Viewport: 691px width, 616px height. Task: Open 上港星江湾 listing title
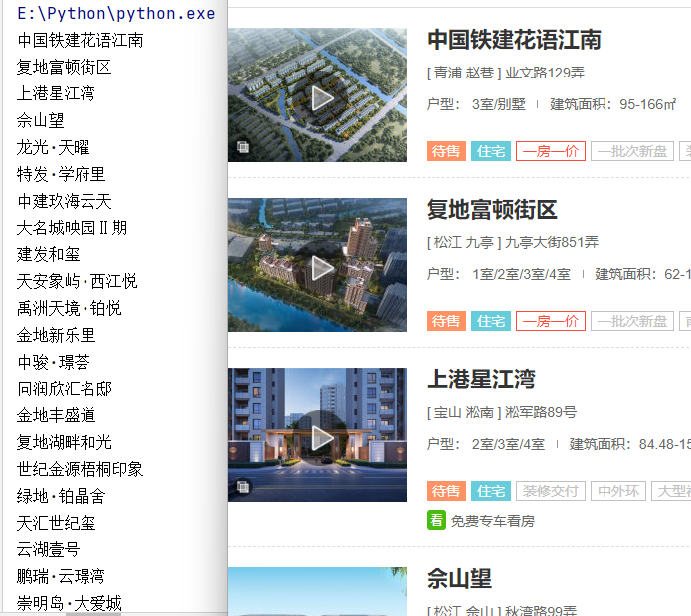[x=481, y=380]
